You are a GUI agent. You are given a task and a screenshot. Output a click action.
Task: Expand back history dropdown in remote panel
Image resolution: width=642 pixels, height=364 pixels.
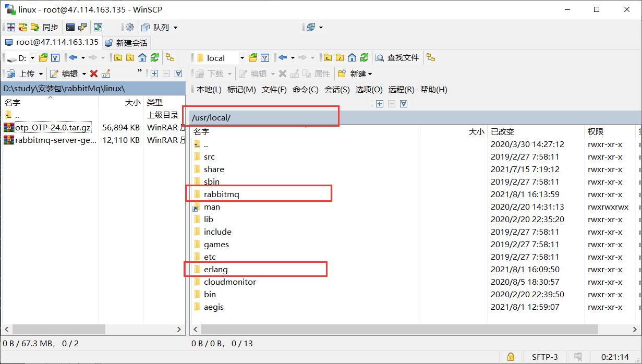tap(293, 58)
